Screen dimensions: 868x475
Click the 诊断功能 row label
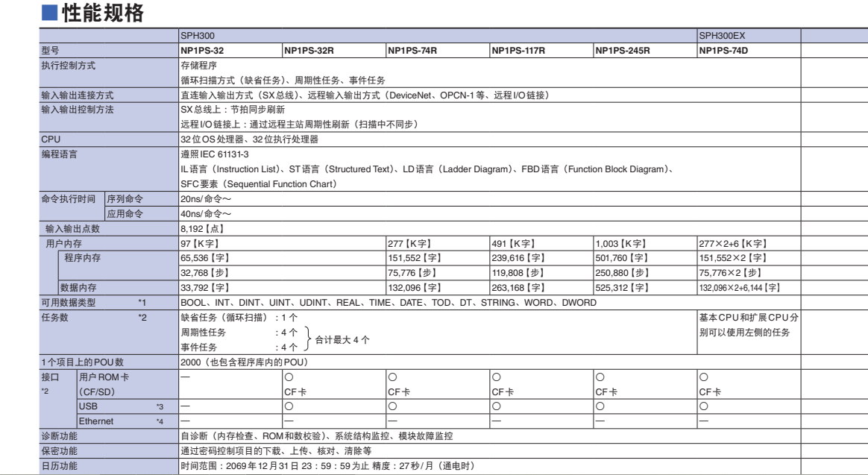(59, 436)
